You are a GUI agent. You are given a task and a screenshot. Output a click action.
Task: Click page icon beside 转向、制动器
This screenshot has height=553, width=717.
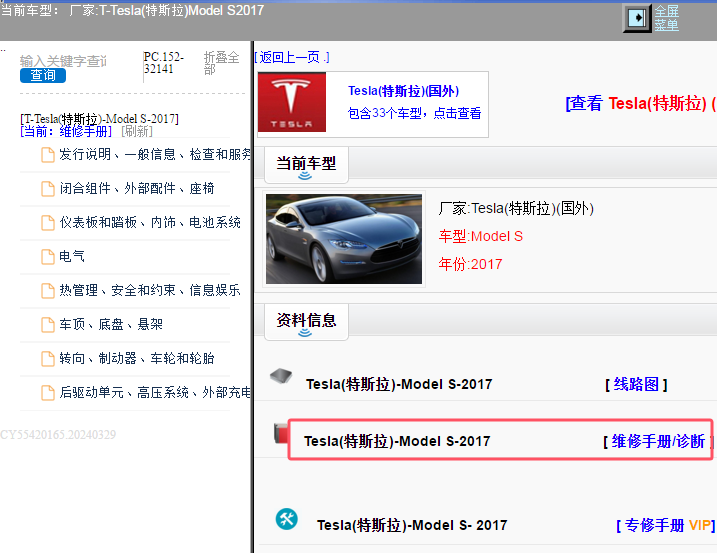tap(48, 358)
